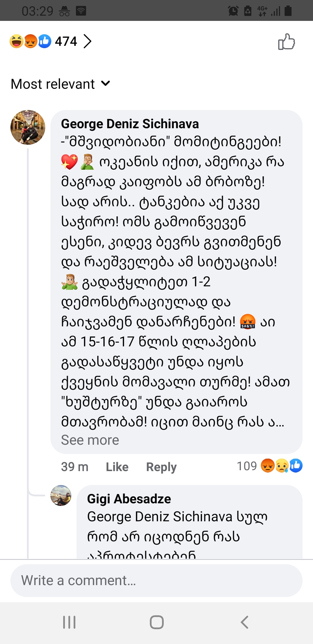Tap the alarm icon in status bar
Image resolution: width=313 pixels, height=644 pixels.
(x=233, y=11)
